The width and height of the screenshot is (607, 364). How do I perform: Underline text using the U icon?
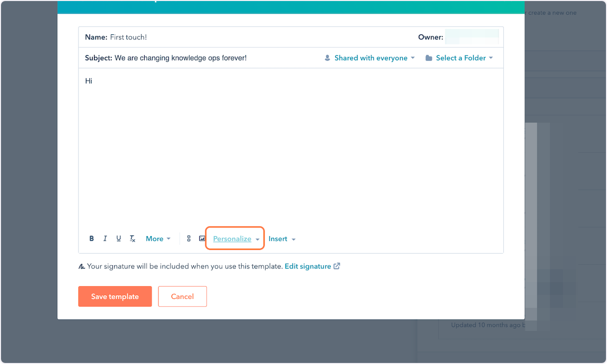coord(118,239)
